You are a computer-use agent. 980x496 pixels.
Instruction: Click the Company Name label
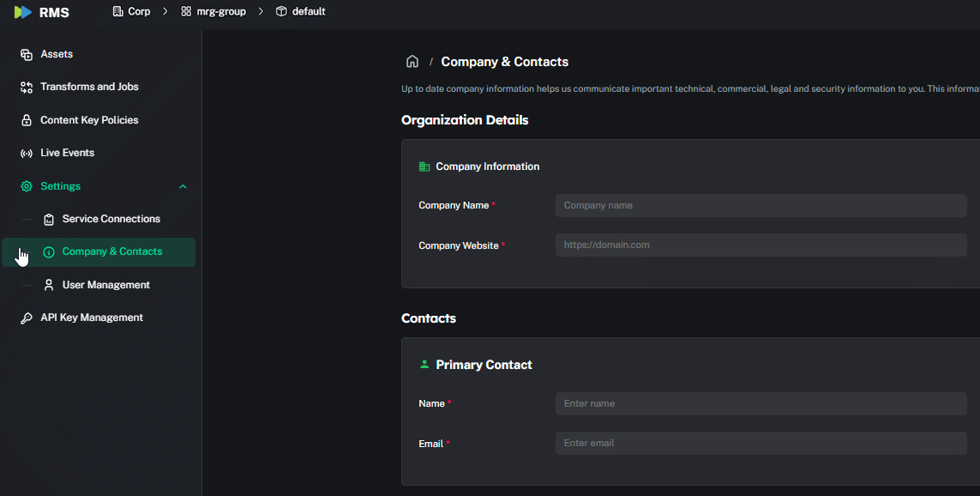click(x=454, y=205)
